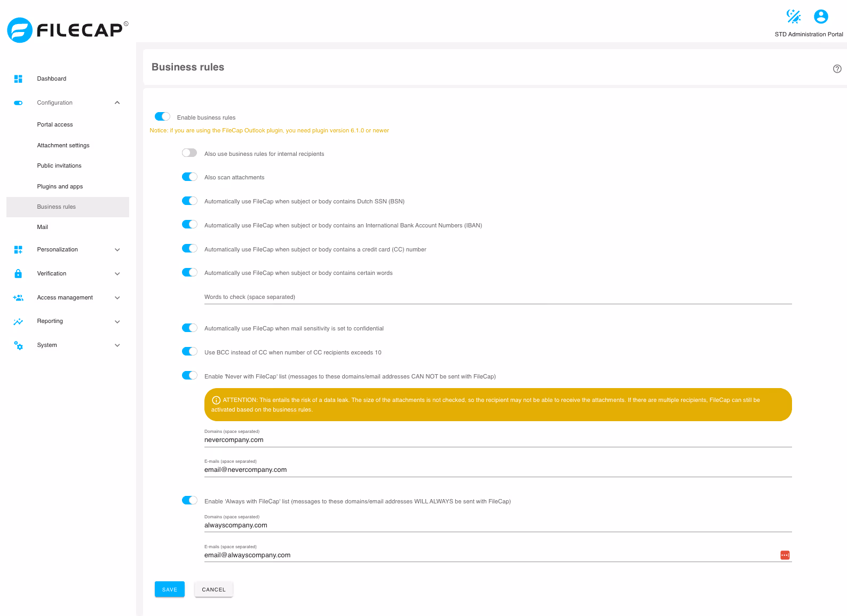Click the Business rules page heading
The height and width of the screenshot is (616, 847).
pyautogui.click(x=188, y=67)
